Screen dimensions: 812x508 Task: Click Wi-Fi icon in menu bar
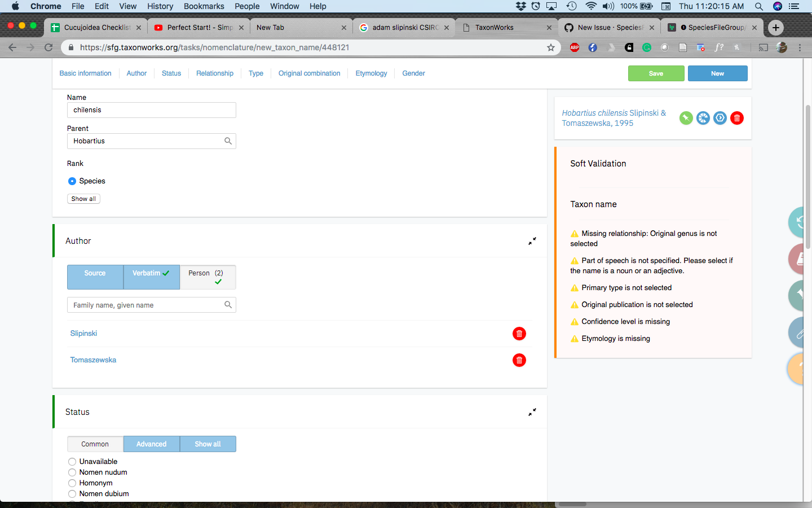pos(590,6)
